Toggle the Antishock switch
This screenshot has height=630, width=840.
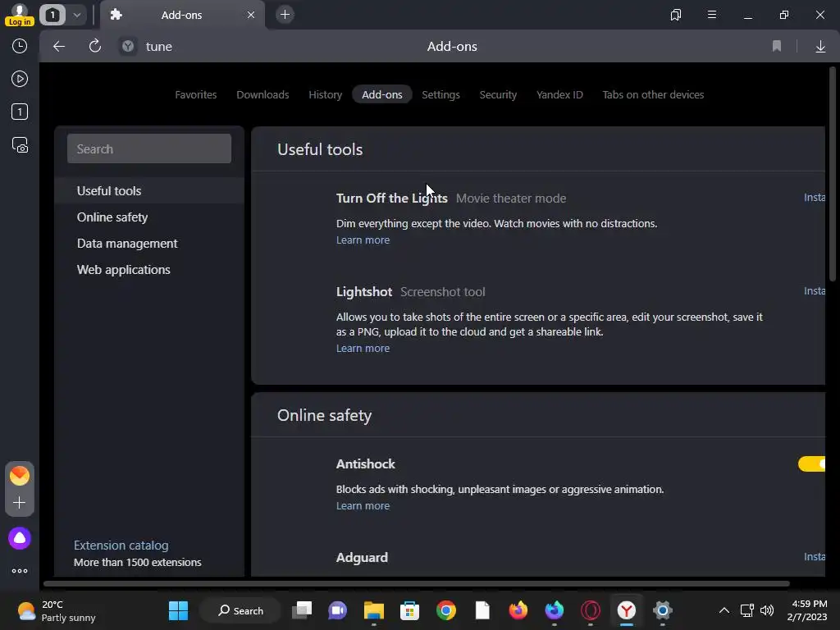click(x=811, y=464)
